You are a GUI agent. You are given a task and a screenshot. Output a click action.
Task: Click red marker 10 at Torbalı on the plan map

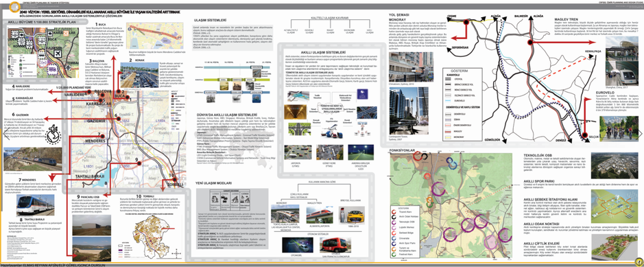click(x=174, y=180)
